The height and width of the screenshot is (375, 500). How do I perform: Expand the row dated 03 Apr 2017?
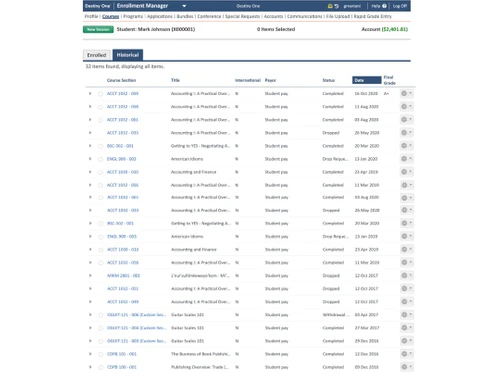coord(90,315)
